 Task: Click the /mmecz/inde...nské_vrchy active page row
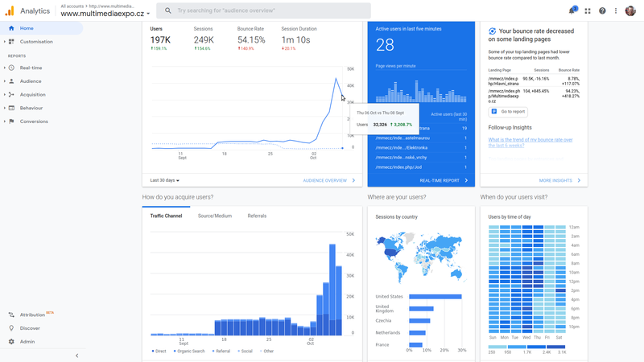tap(421, 158)
